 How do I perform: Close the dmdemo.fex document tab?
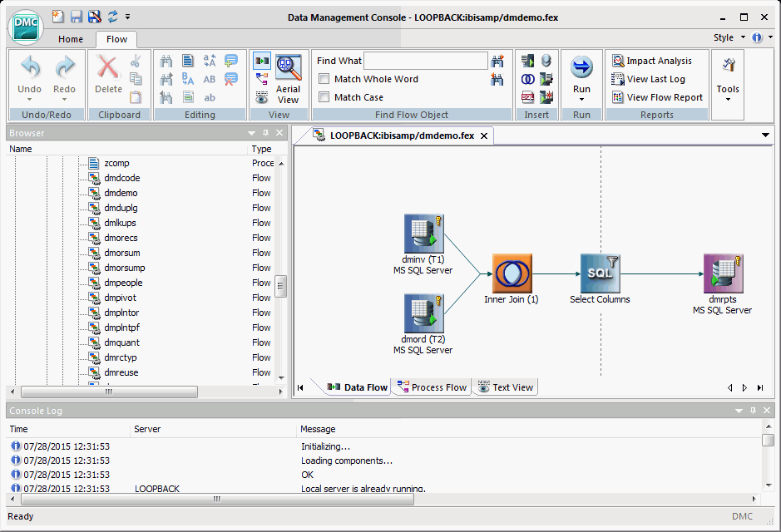point(483,135)
